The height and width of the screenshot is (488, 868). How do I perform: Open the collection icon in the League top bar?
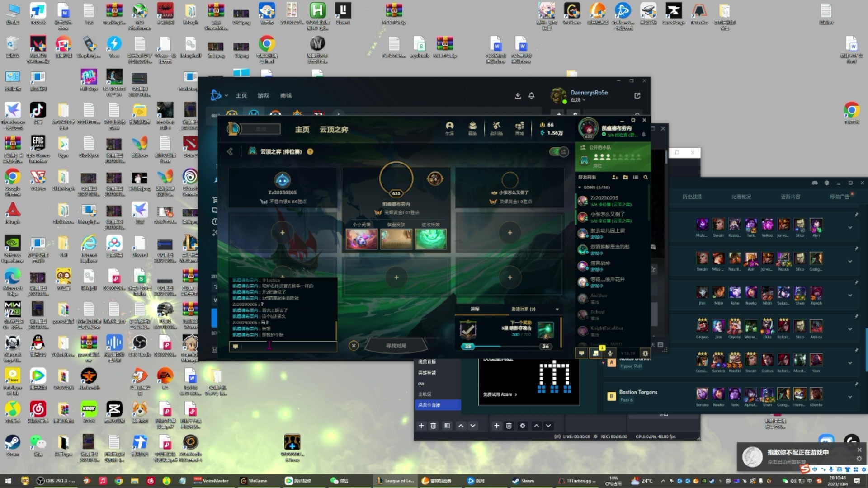coord(472,128)
